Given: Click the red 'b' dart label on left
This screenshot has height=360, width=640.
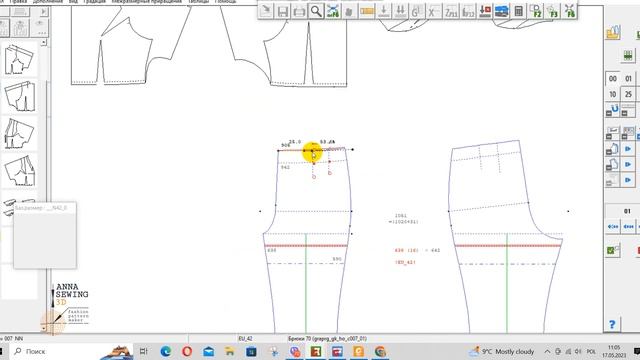Looking at the screenshot, I should tap(313, 177).
